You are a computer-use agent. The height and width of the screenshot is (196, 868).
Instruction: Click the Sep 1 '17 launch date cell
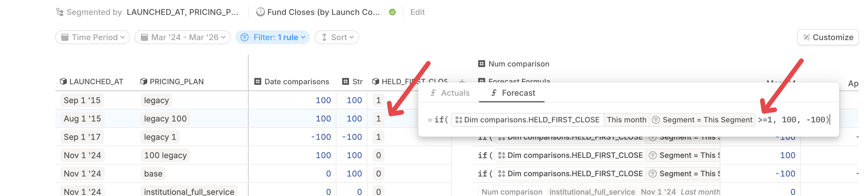point(82,137)
